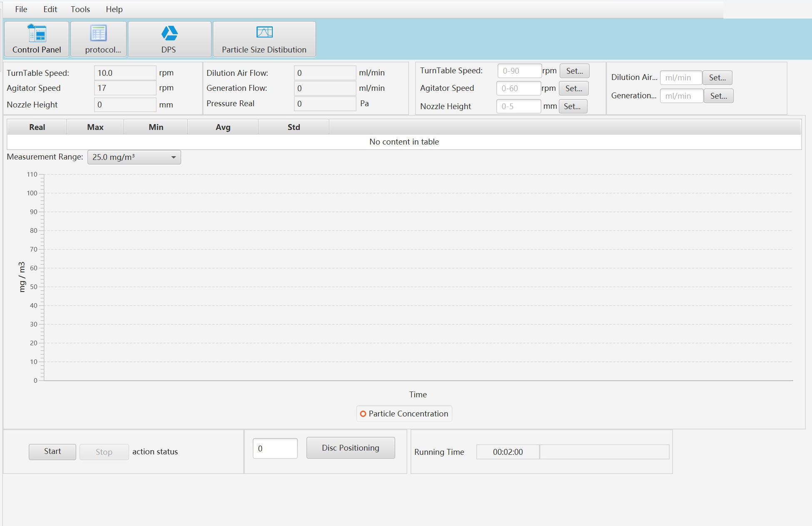
Task: Open the Control Panel view
Action: pyautogui.click(x=37, y=39)
